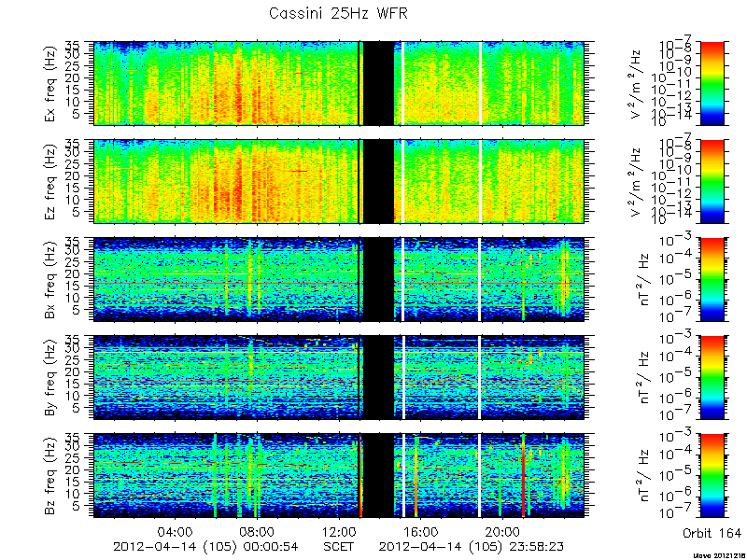The height and width of the screenshot is (560, 747).
Task: Select the "Ex freq (Hz)" axis label
Action: pyautogui.click(x=51, y=83)
